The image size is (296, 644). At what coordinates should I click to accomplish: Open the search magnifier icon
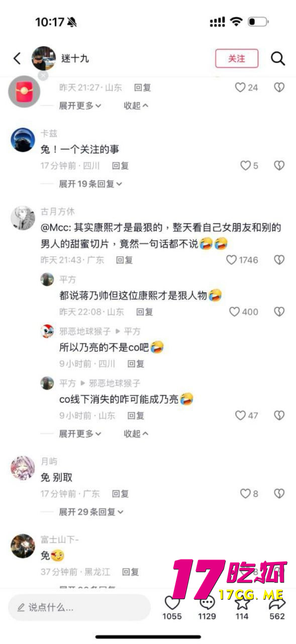[278, 58]
